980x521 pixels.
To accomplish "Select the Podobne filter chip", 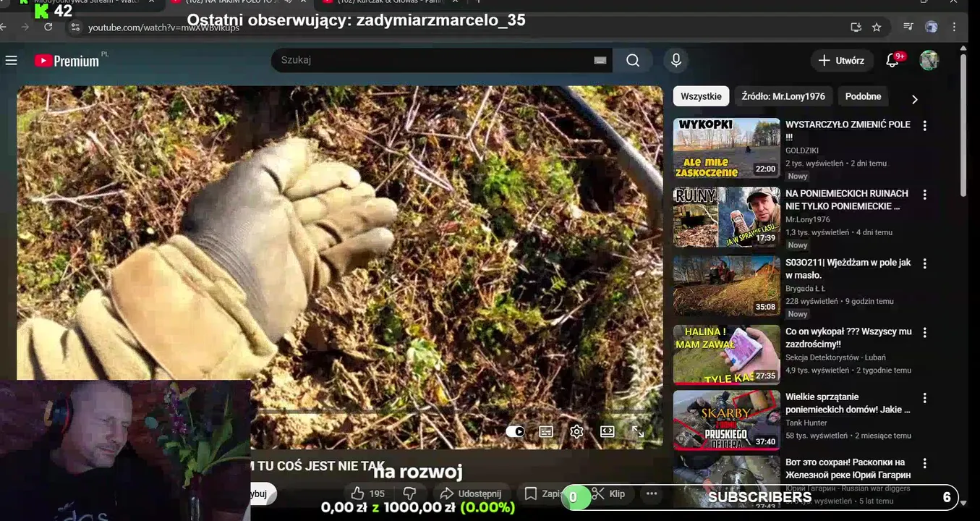I will [864, 96].
